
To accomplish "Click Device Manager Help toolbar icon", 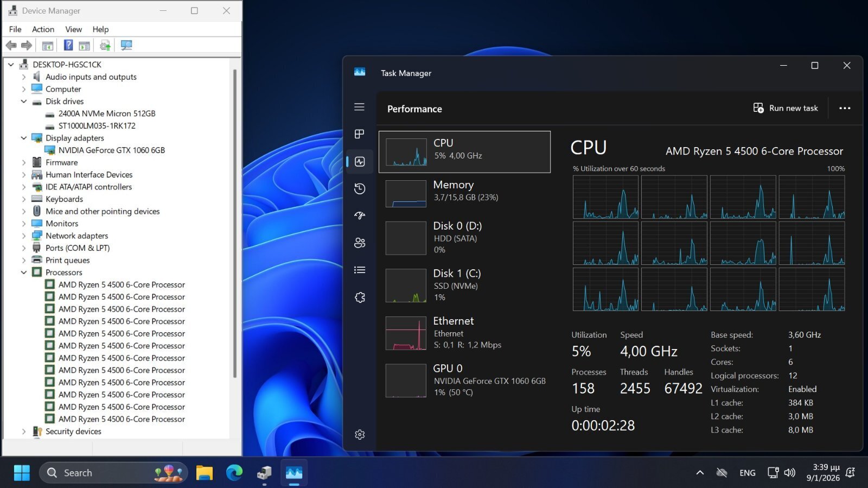I will [68, 46].
